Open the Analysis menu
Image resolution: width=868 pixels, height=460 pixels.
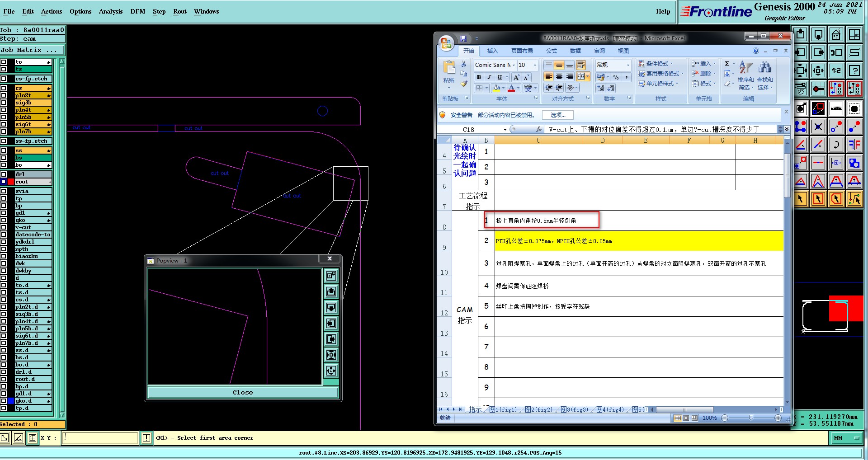coord(110,11)
